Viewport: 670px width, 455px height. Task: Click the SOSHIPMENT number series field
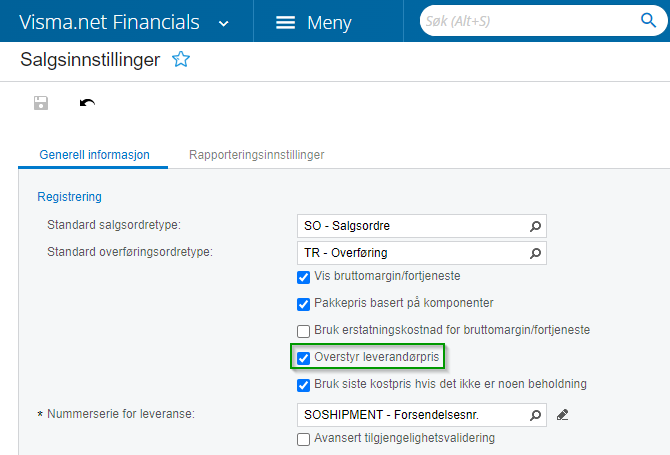click(410, 415)
